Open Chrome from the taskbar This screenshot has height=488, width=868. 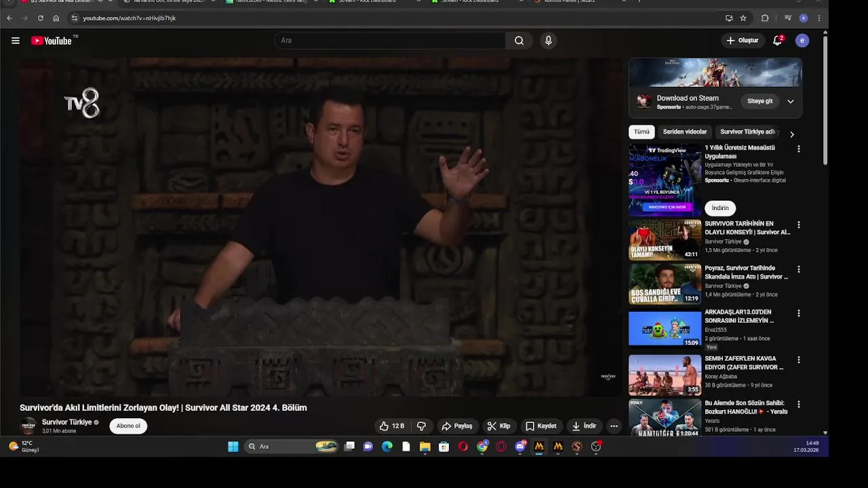tap(482, 447)
